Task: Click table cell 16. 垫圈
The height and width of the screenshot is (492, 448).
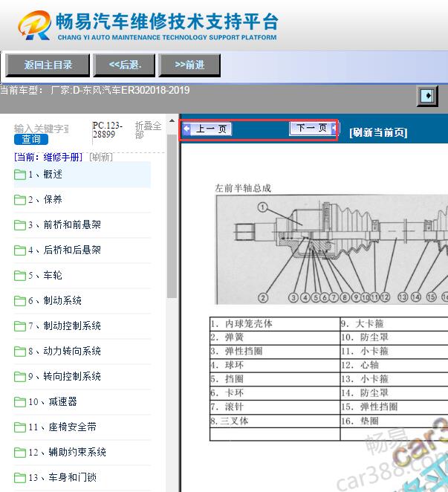Action: coord(395,421)
